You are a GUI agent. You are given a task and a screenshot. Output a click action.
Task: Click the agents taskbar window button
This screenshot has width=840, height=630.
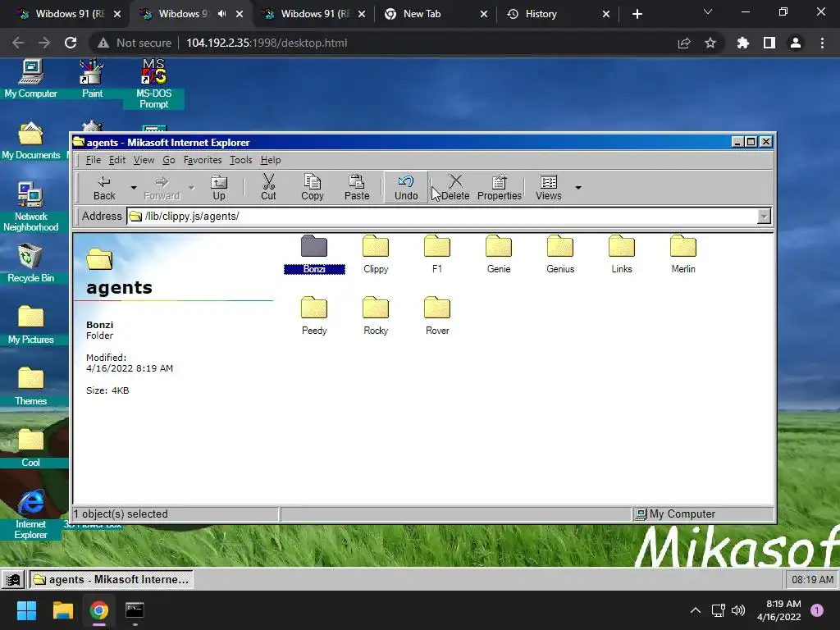click(111, 580)
